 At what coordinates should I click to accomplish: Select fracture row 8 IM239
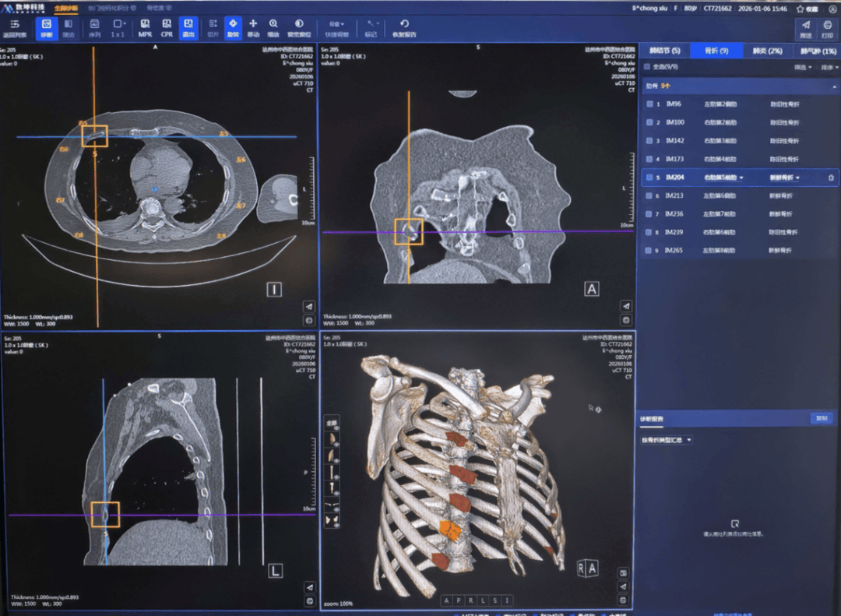click(x=740, y=232)
